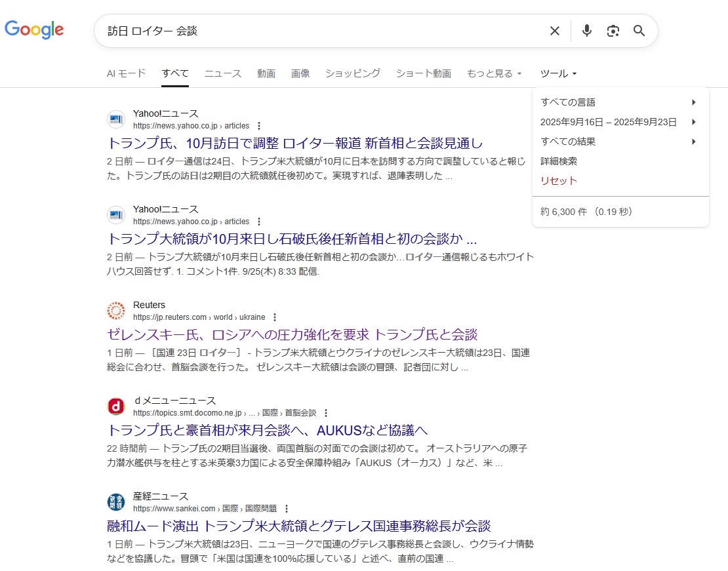Collapse the ツール menu
This screenshot has width=728, height=571.
click(558, 73)
